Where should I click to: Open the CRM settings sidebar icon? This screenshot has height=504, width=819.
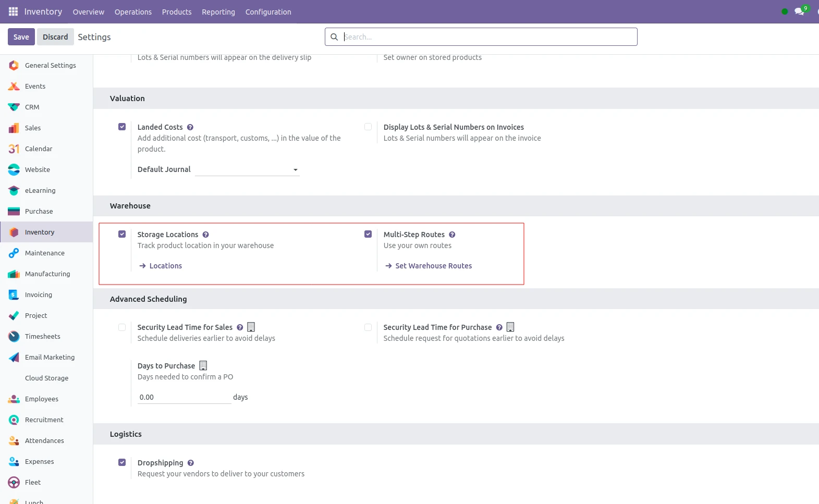(14, 107)
